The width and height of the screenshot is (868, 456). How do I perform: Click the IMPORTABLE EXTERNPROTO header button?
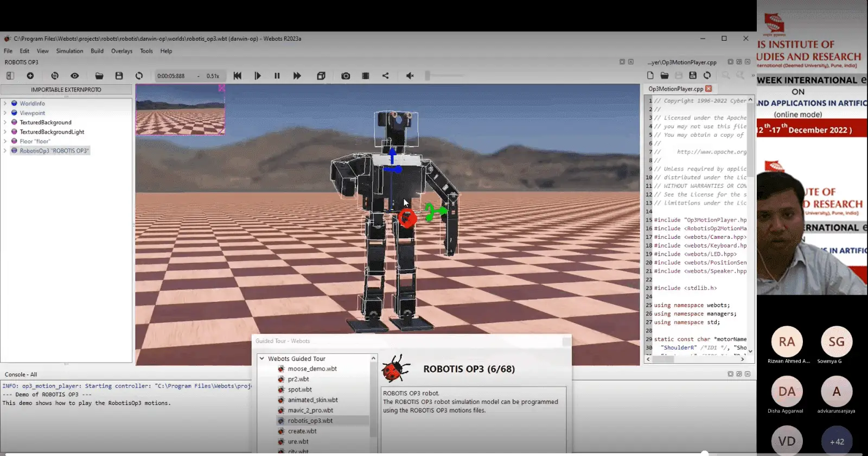[66, 90]
